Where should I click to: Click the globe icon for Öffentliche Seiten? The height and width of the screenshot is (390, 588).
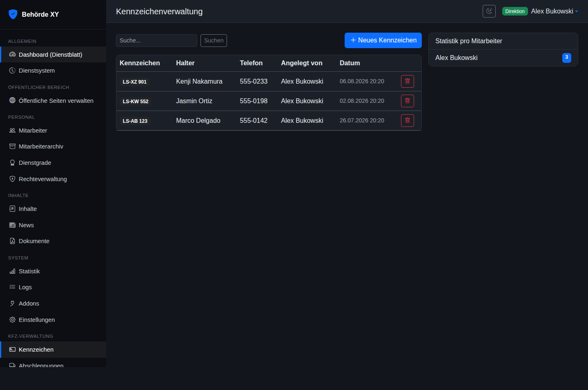click(12, 100)
